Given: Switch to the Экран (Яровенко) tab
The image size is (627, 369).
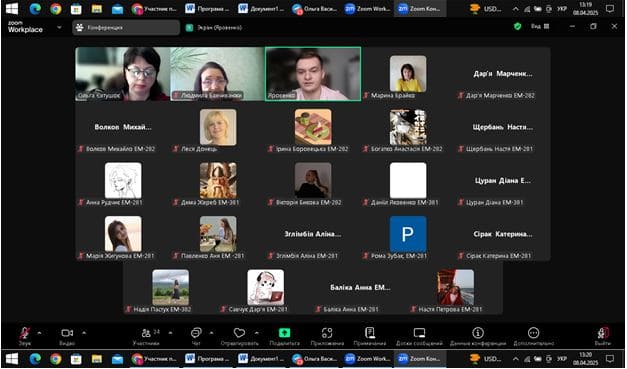Looking at the screenshot, I should click(215, 28).
